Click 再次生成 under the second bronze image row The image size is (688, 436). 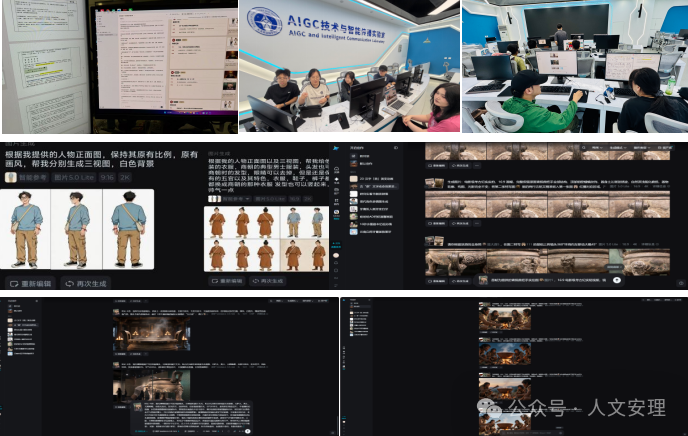460,223
